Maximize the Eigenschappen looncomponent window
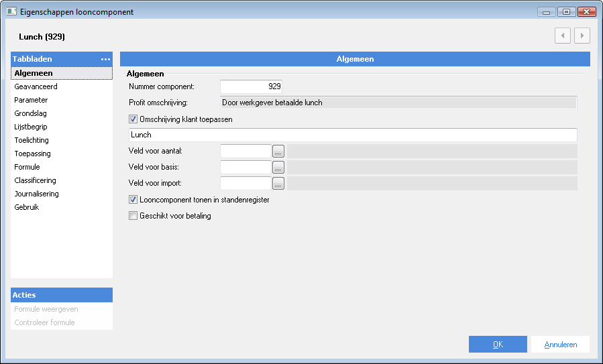Screen dimensions: 603x364 (566, 12)
